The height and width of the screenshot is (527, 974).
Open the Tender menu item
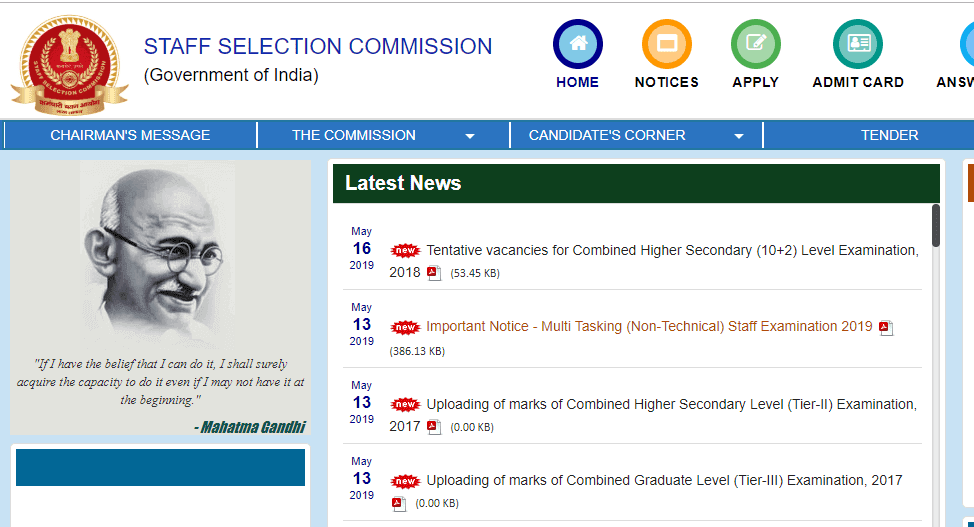click(889, 135)
